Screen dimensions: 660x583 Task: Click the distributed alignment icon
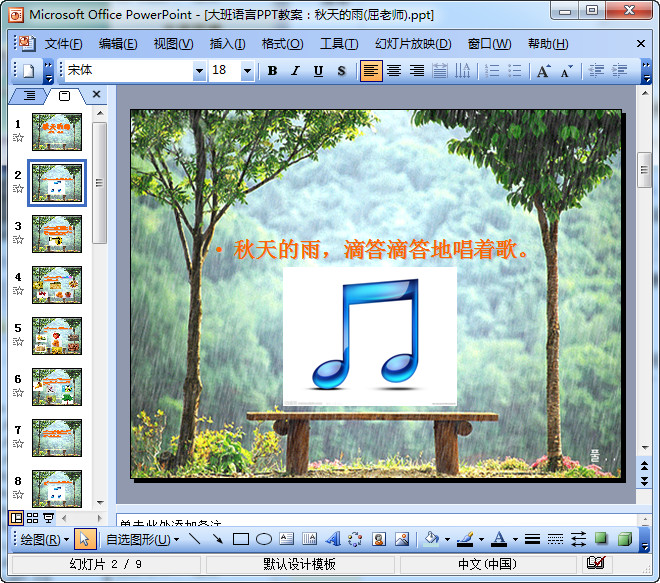(x=440, y=71)
